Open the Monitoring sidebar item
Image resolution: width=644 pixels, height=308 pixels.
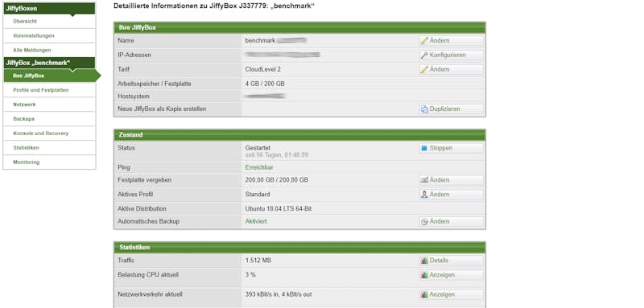49,162
